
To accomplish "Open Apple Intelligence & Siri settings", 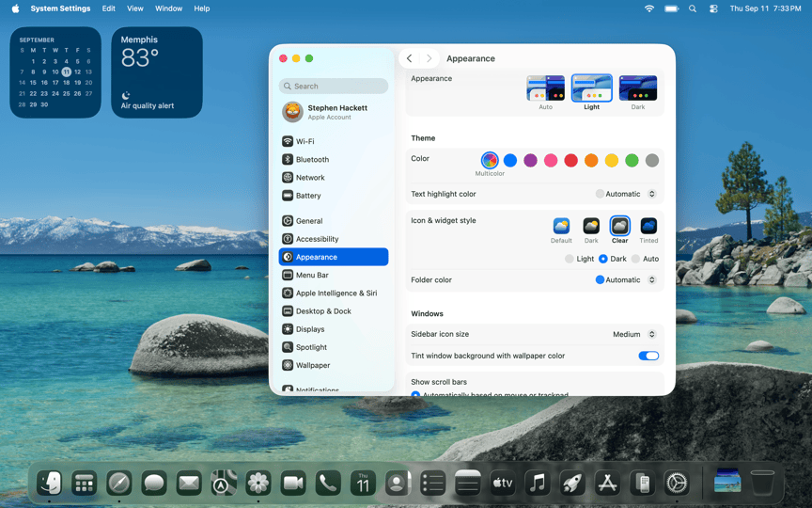I will pyautogui.click(x=333, y=293).
